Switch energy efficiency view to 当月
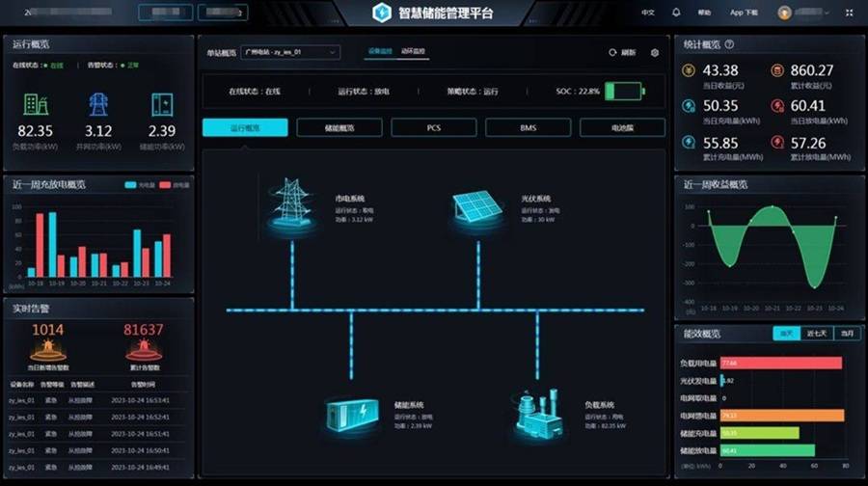Screen dimensions: 868x486 pos(847,334)
